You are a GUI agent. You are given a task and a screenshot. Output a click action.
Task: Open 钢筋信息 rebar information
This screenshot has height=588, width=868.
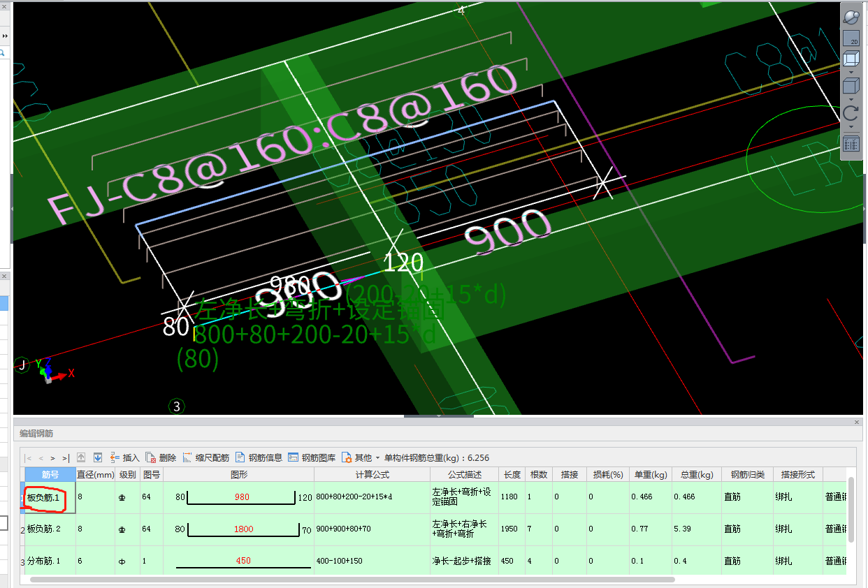coord(259,458)
